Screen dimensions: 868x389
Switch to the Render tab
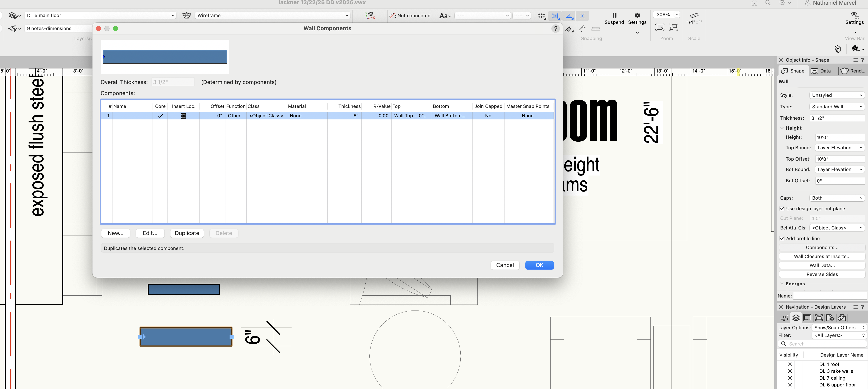[x=852, y=71]
